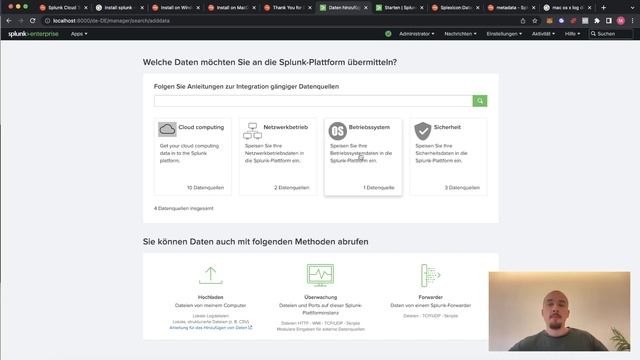This screenshot has width=640, height=360.
Task: Switch to the Thank You browser tab
Action: 287,8
